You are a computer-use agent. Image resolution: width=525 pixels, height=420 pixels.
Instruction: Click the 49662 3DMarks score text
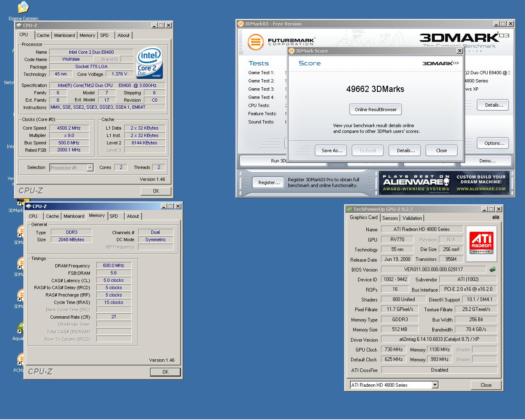375,89
